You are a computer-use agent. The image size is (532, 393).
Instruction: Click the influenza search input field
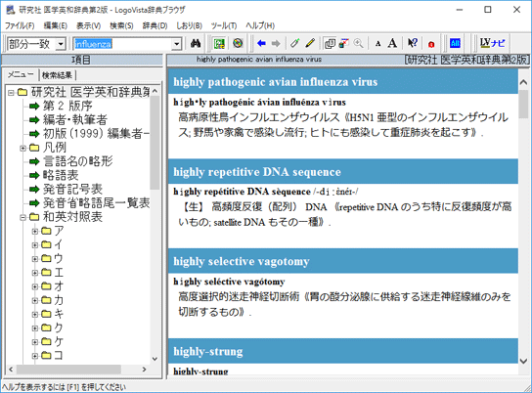[122, 44]
